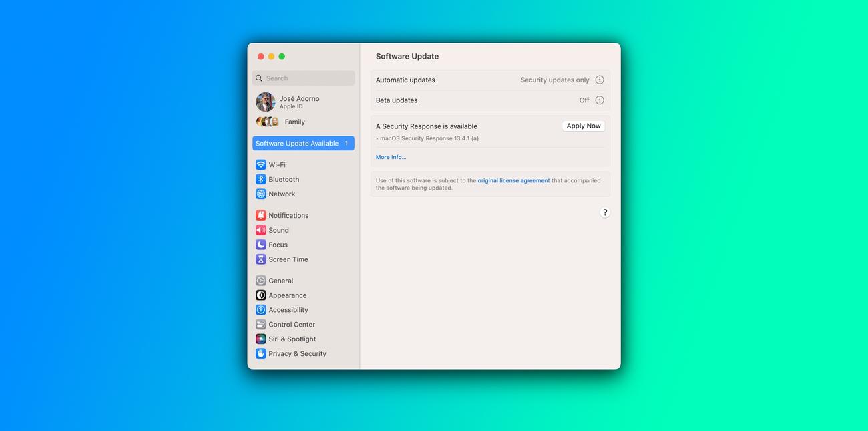Open Focus settings
The height and width of the screenshot is (431, 868).
click(278, 244)
